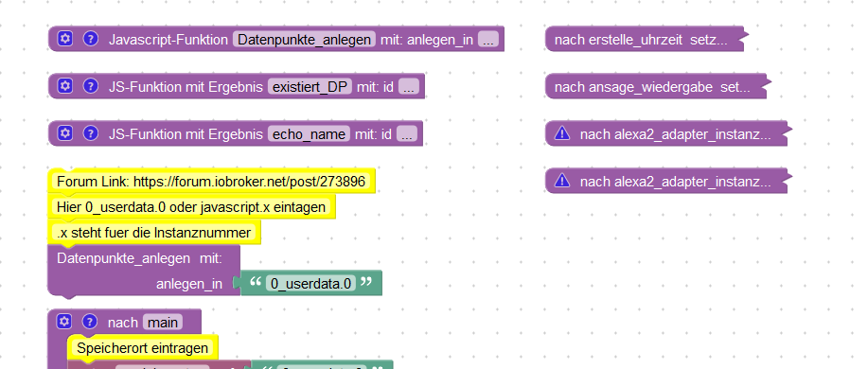The image size is (868, 369).
Task: Click help icon on existiert_DP function block
Action: [91, 86]
